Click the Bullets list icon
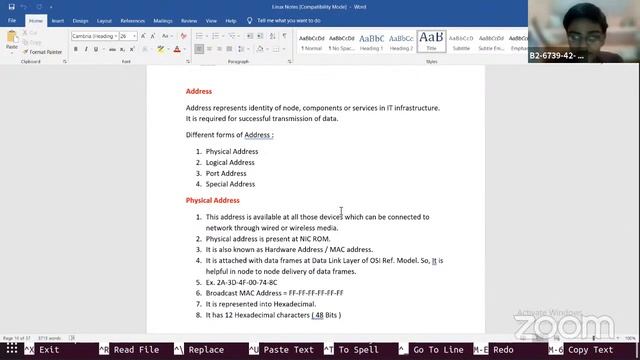 [199, 36]
